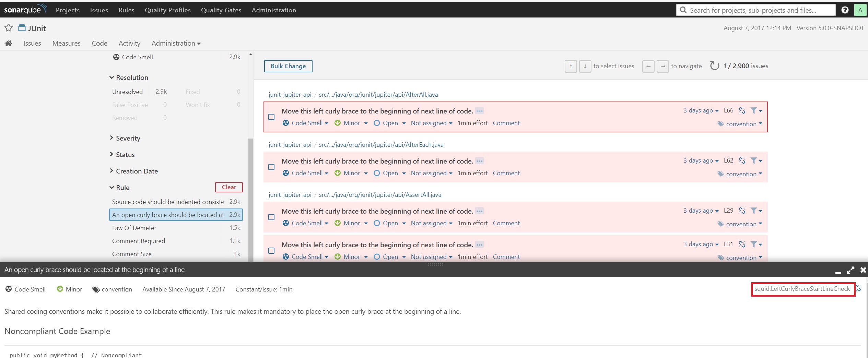The width and height of the screenshot is (868, 358).
Task: Tick the checkbox for the AfterAll.java issue
Action: pyautogui.click(x=271, y=117)
